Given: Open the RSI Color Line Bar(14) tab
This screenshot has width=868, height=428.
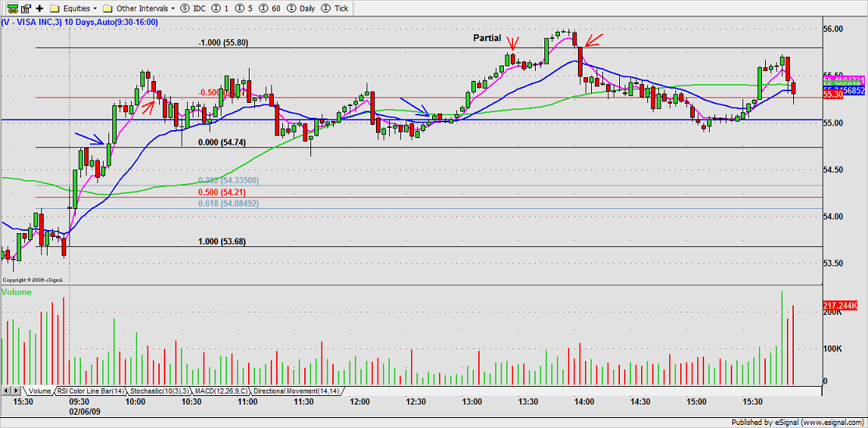Looking at the screenshot, I should [90, 391].
